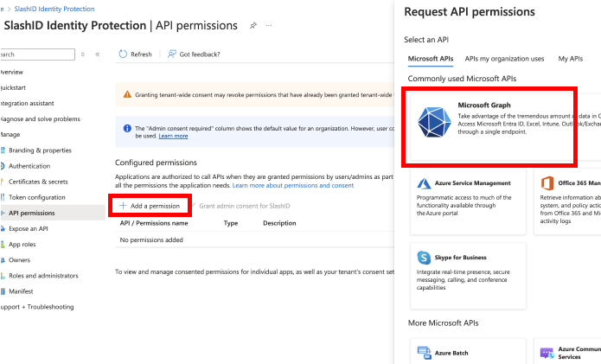Viewport: 601px width, 364px height.
Task: Choose the Azure Service Management card
Action: pos(468,202)
